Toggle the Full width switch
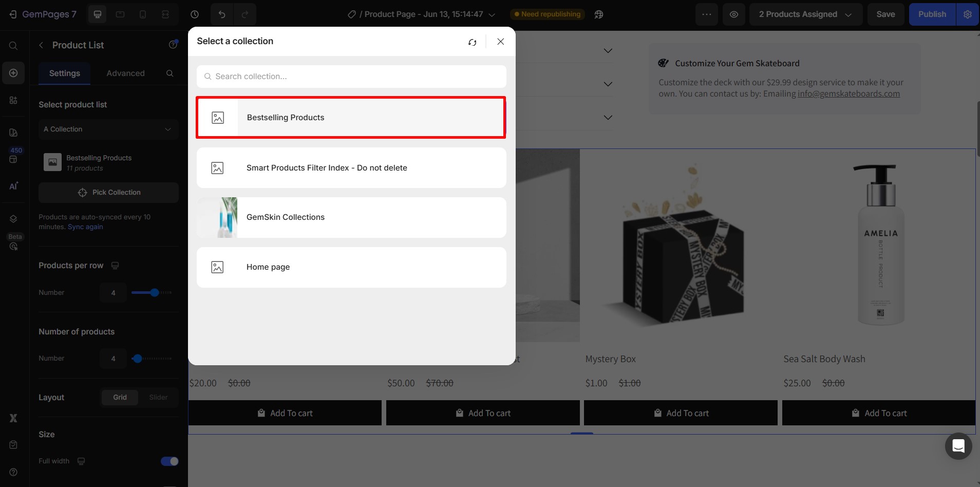Screen dimensions: 980x487 coord(169,461)
